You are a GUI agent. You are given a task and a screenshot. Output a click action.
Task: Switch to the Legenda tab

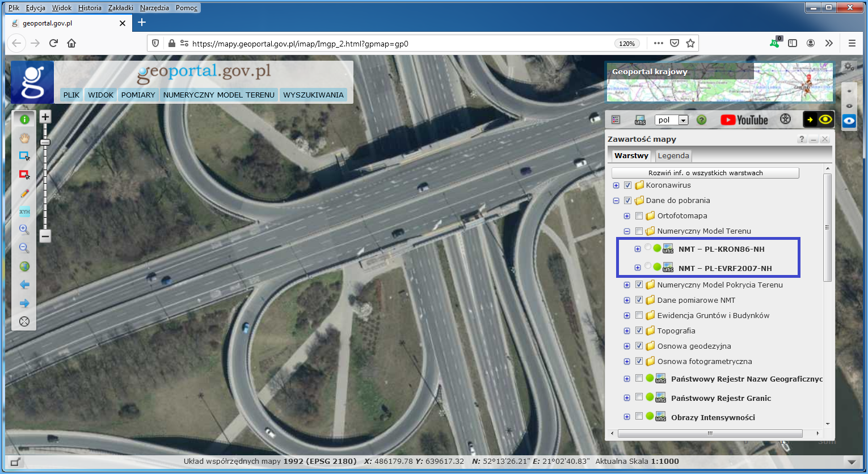[673, 155]
